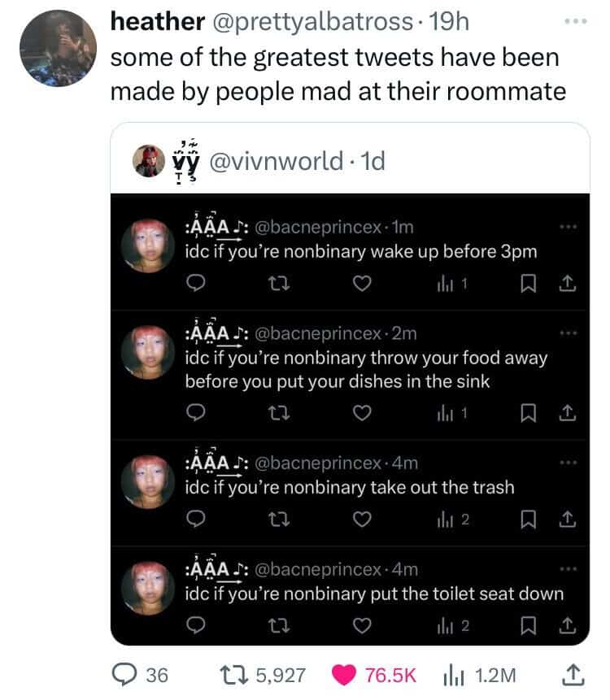
Task: View analytics showing 1.2M views
Action: [452, 676]
